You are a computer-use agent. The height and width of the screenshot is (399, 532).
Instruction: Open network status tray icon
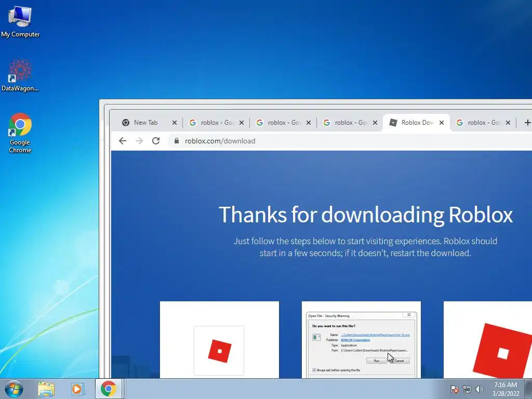point(467,389)
